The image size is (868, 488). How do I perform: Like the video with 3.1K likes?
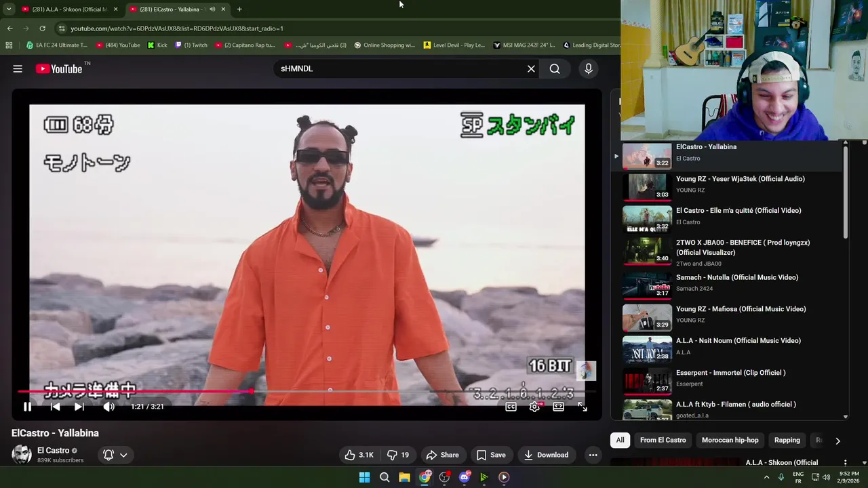359,455
